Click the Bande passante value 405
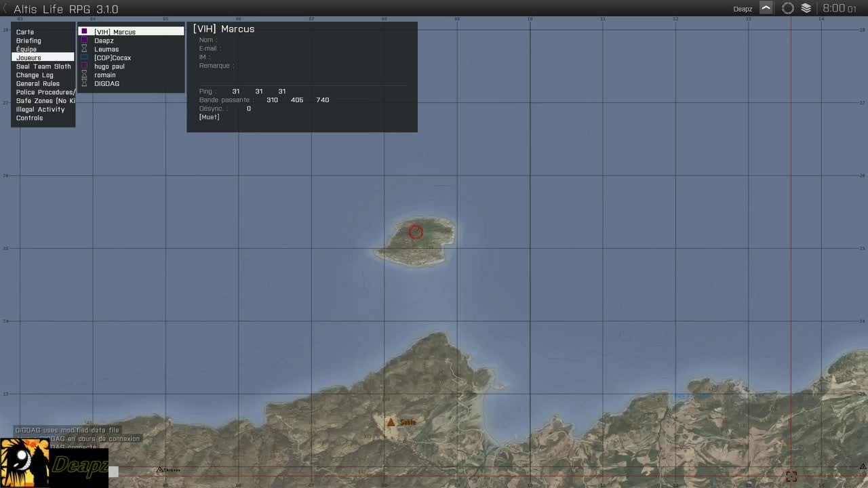The width and height of the screenshot is (868, 488). (x=297, y=100)
